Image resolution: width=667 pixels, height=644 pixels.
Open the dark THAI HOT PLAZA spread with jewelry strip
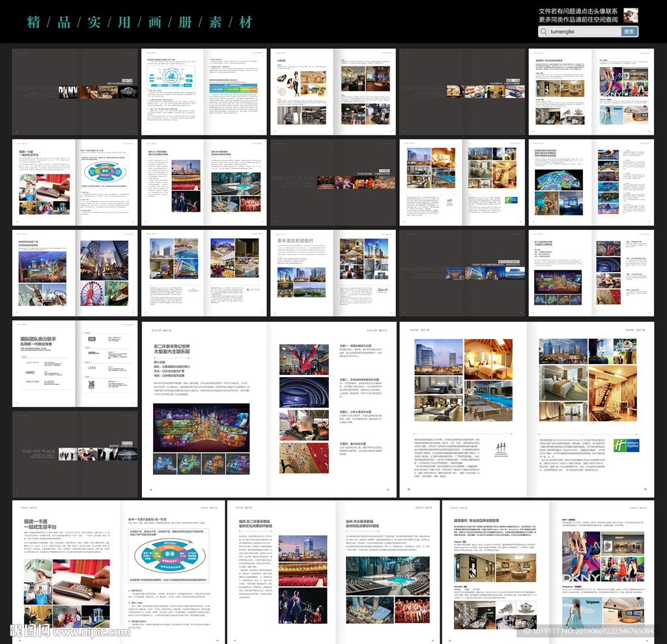click(462, 92)
